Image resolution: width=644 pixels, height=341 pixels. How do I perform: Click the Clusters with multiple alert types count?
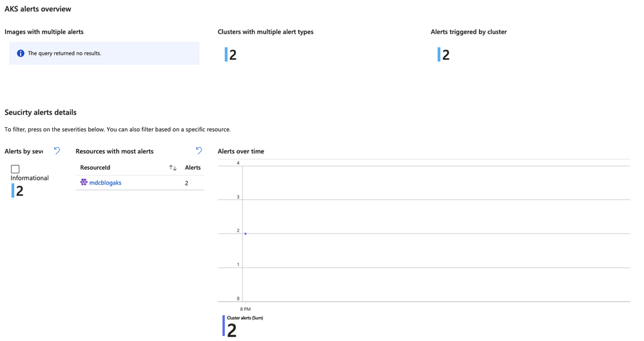click(233, 55)
